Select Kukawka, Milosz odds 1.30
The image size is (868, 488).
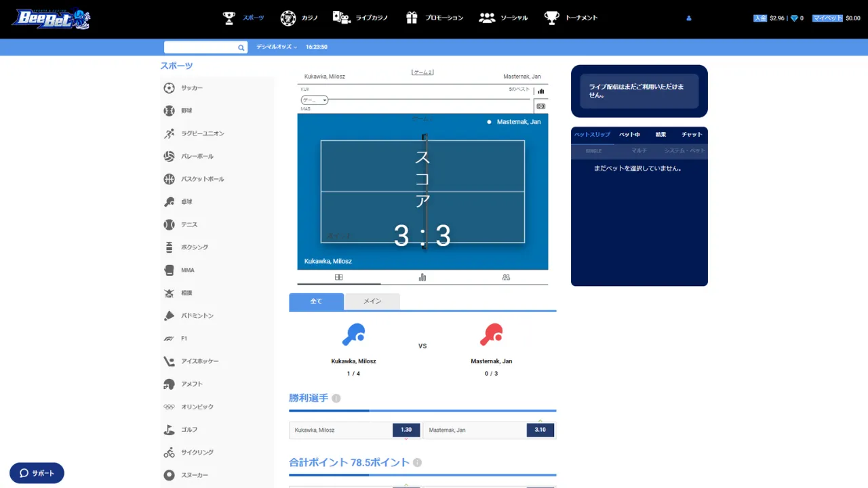[x=406, y=430]
